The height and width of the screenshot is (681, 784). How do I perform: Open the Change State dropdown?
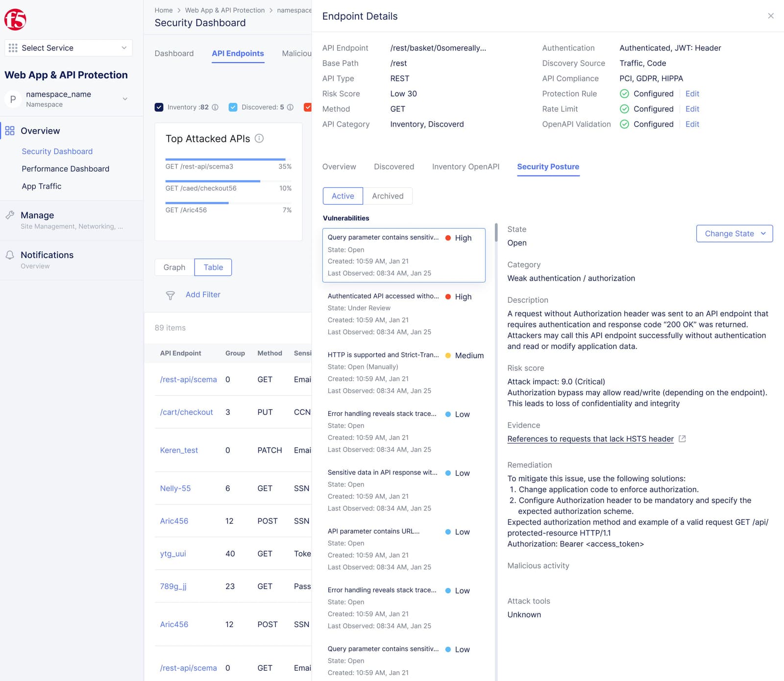point(734,234)
